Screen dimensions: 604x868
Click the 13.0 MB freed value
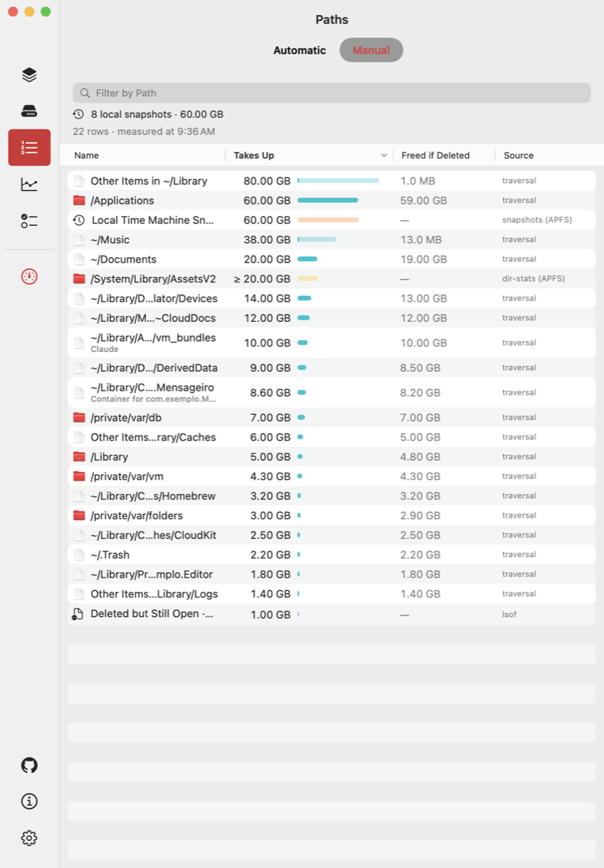coord(421,240)
